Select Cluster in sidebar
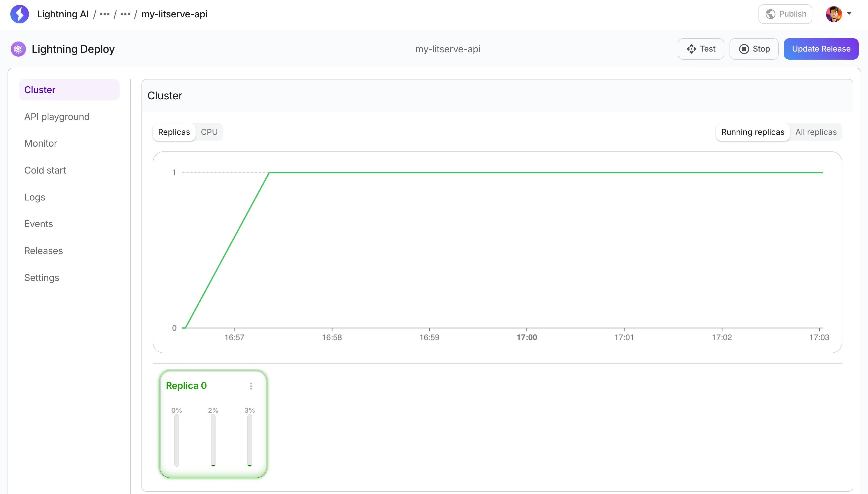Viewport: 868px width, 494px height. click(x=69, y=90)
